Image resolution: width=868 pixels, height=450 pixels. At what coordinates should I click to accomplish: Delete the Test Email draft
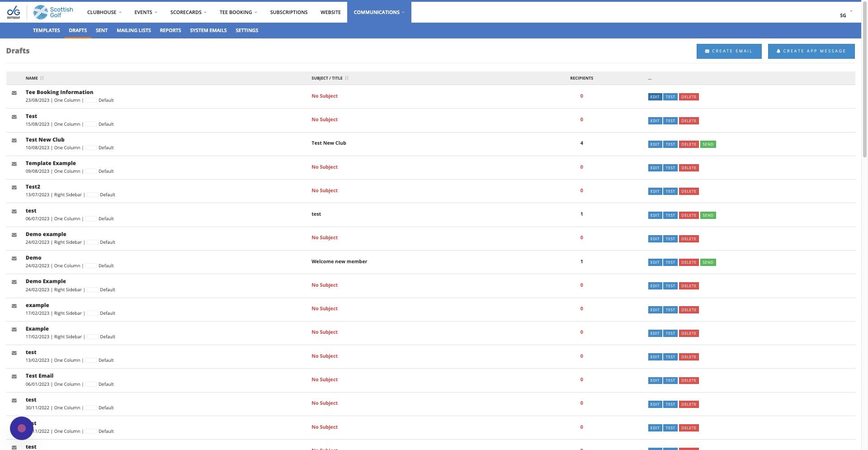pyautogui.click(x=689, y=380)
